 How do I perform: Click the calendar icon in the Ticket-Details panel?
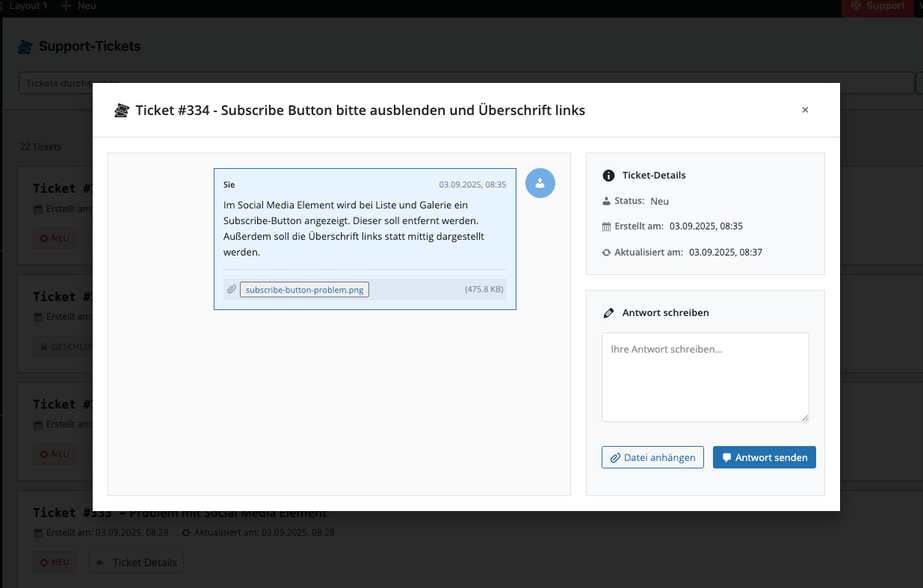click(x=607, y=226)
